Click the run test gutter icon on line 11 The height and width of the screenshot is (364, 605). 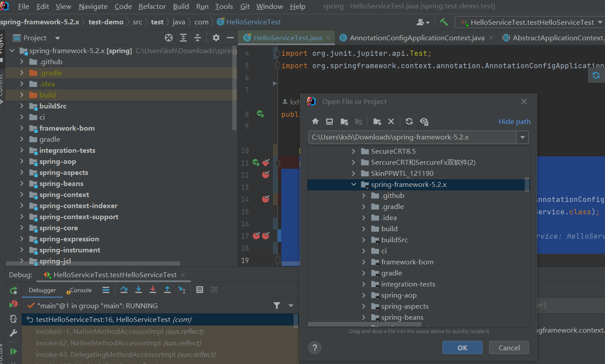[x=256, y=163]
